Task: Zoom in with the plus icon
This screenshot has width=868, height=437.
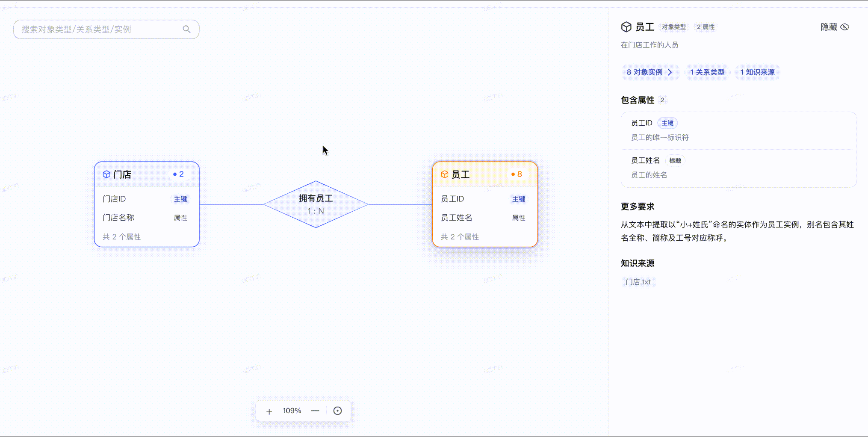Action: [269, 411]
